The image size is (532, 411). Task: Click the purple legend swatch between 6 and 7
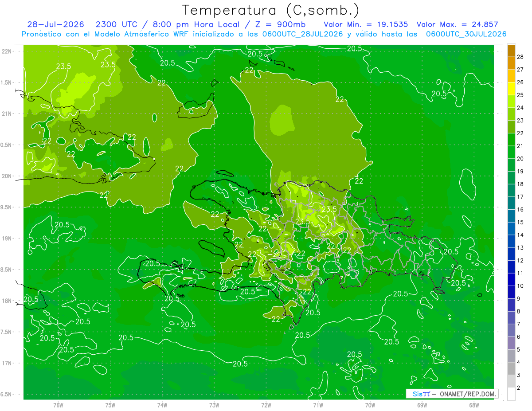pyautogui.click(x=511, y=331)
